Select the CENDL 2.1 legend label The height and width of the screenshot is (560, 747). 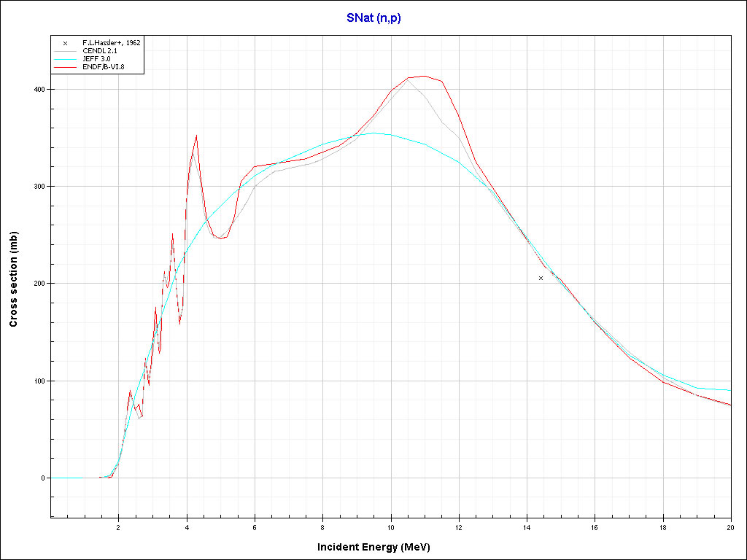pos(101,51)
